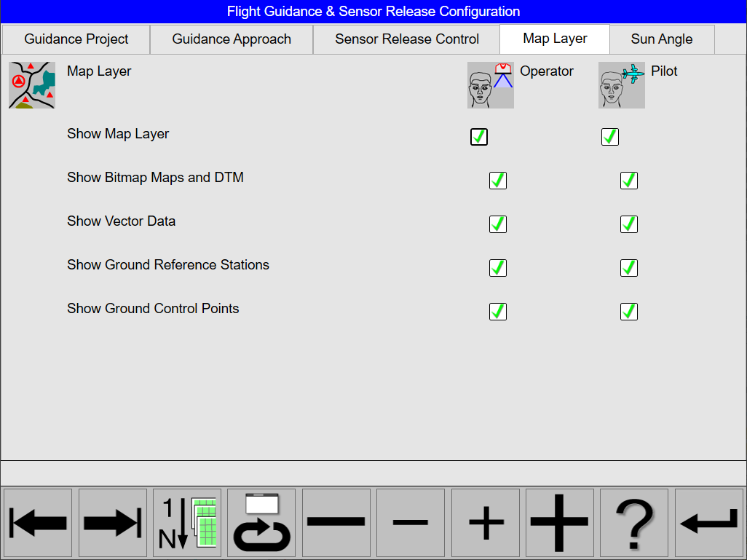The image size is (747, 560).
Task: Open the Sensor Release Control tab
Action: click(x=407, y=39)
